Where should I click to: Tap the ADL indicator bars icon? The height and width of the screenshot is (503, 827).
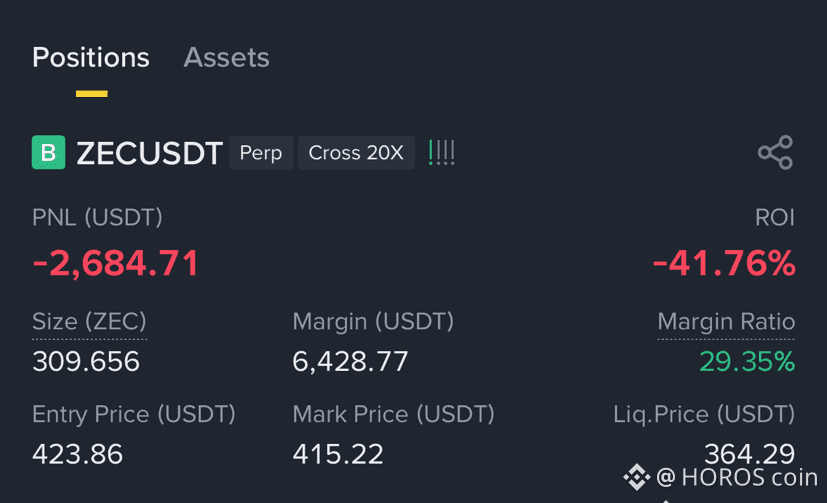coord(442,152)
